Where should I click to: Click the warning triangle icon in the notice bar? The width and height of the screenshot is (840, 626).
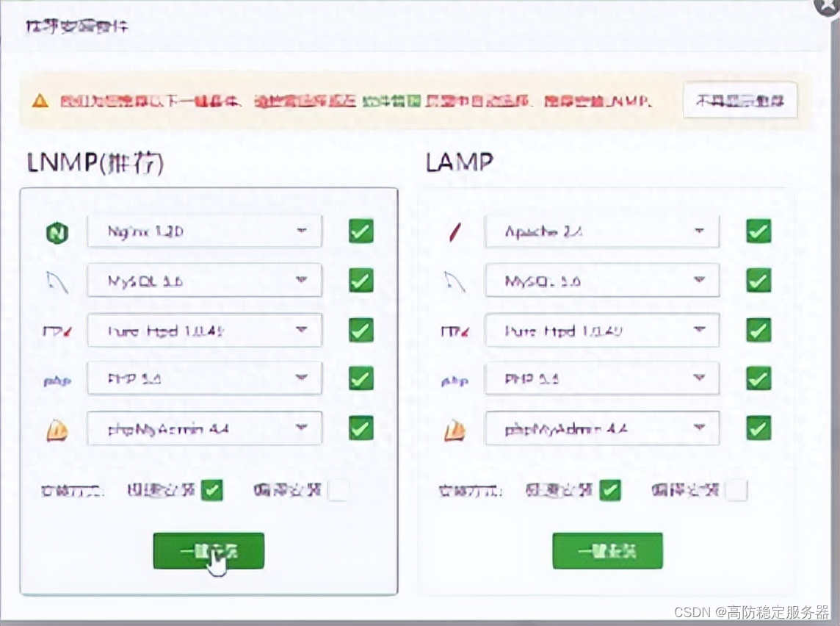[x=40, y=101]
